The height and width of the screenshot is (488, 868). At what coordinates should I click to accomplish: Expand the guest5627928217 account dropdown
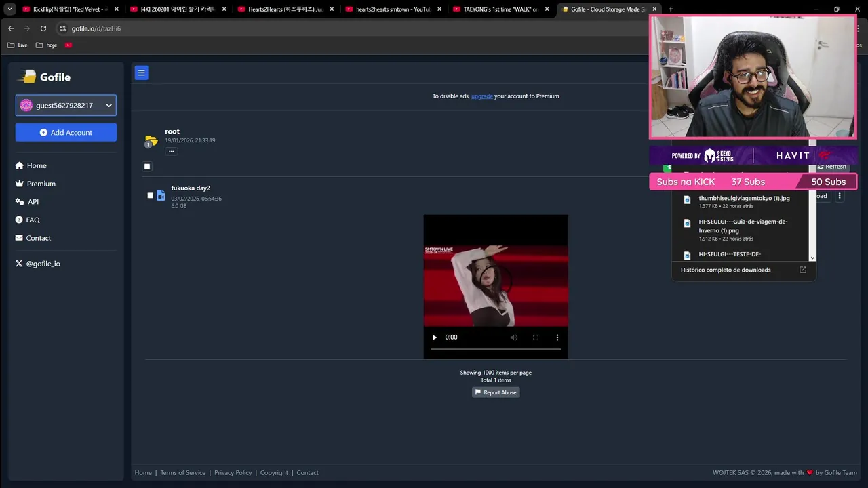[x=66, y=105]
